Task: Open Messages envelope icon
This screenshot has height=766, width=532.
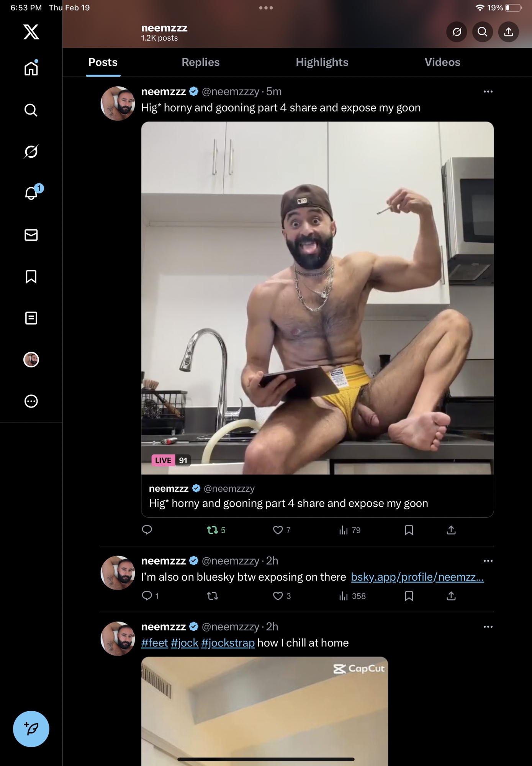Action: click(x=31, y=235)
